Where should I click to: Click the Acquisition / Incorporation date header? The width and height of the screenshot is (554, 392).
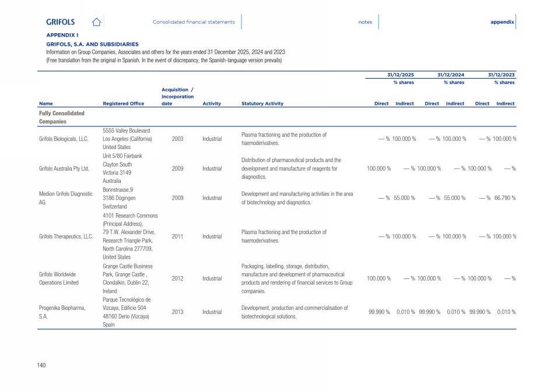point(177,97)
